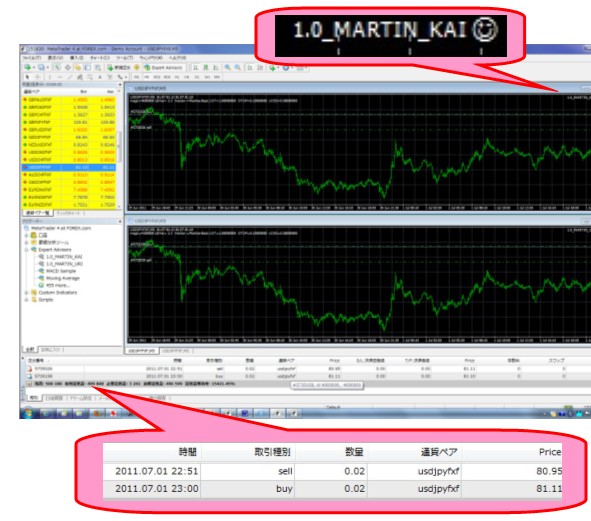Click the Zoom In magnifier icon
The height and width of the screenshot is (521, 591).
[228, 67]
